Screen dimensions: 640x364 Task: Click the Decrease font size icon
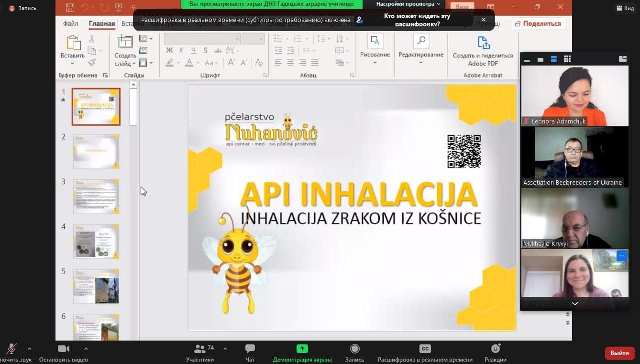pos(243,63)
